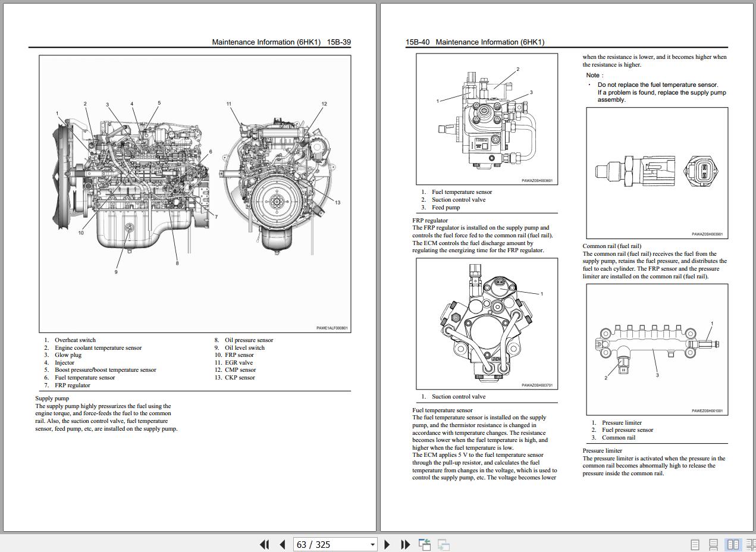The width and height of the screenshot is (756, 552).
Task: Click page header 'Maintenance Information (6HK1) 15B-39'
Action: (281, 42)
